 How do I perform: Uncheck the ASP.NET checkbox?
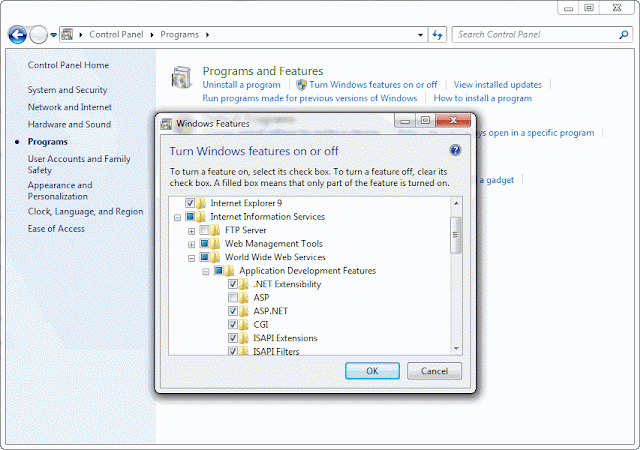pyautogui.click(x=233, y=311)
